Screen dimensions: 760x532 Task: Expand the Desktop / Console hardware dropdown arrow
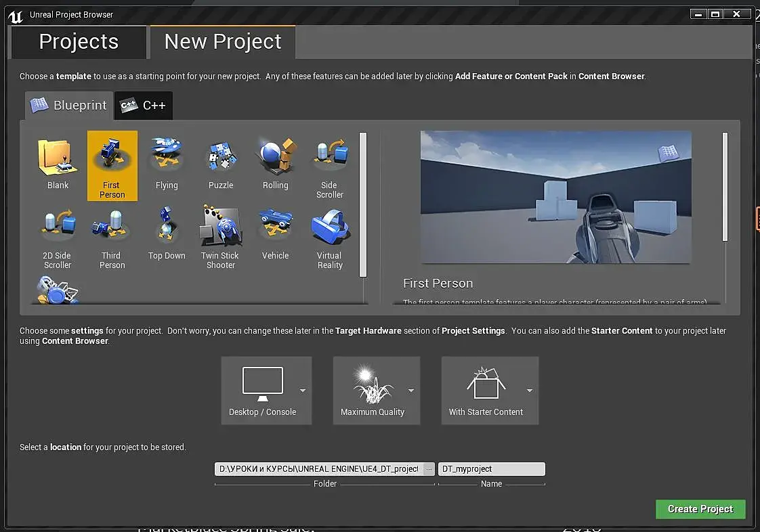[x=303, y=391]
